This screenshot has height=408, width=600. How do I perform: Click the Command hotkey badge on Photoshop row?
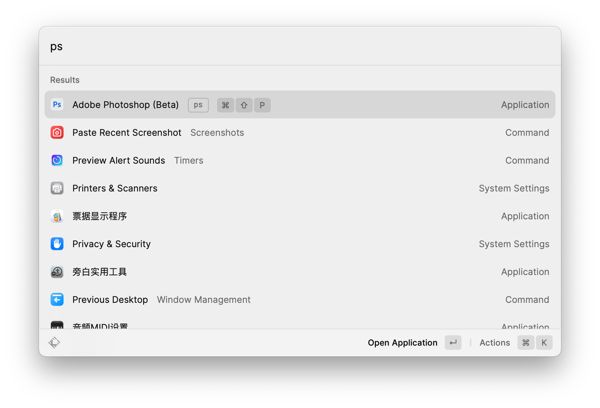[225, 105]
